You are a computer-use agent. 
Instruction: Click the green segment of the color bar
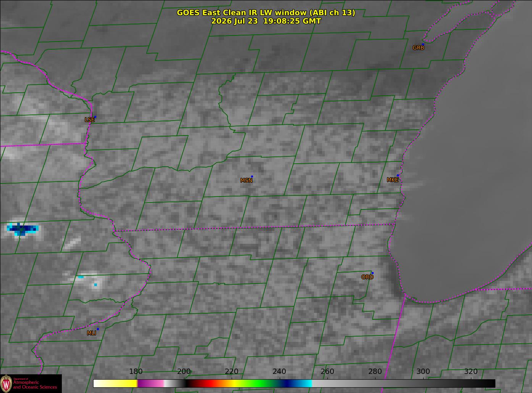pyautogui.click(x=256, y=383)
